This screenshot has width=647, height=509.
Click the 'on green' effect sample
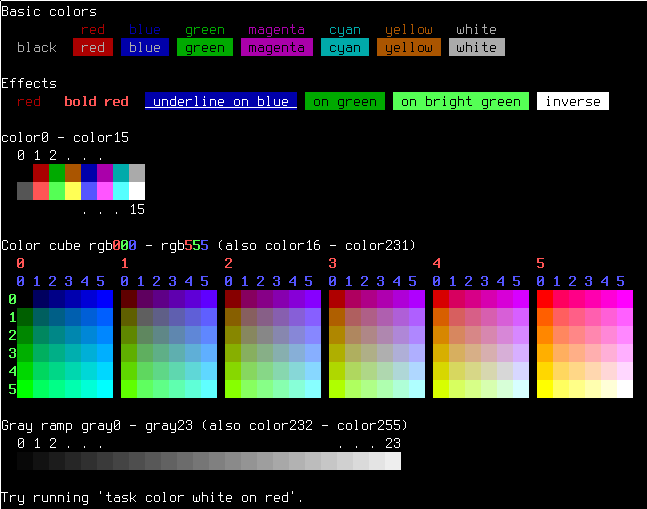coord(345,101)
